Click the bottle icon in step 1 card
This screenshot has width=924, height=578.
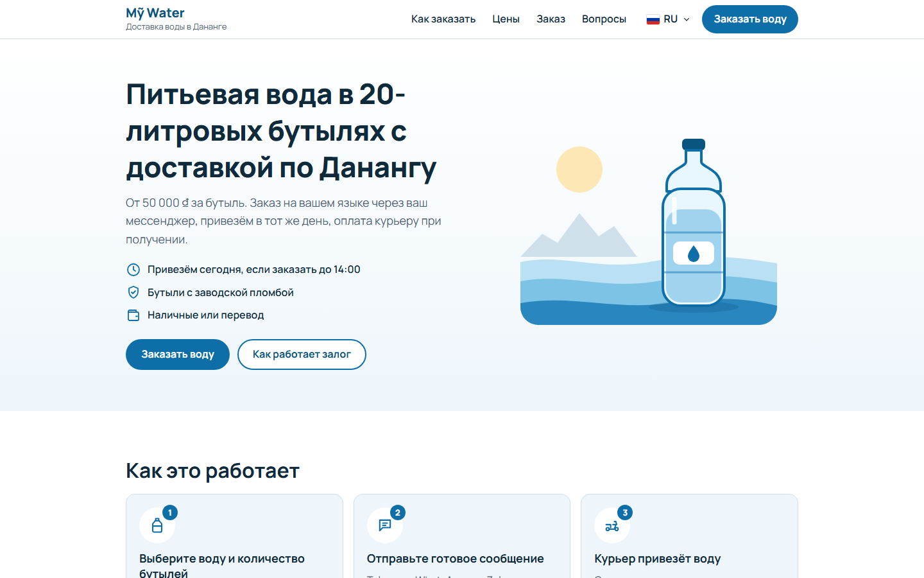tap(157, 525)
